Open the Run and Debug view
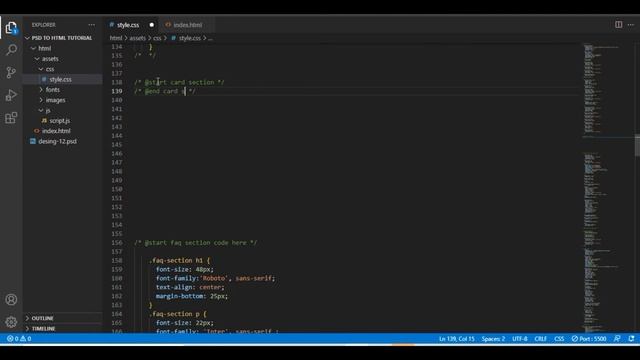The image size is (640, 360). coord(11,95)
